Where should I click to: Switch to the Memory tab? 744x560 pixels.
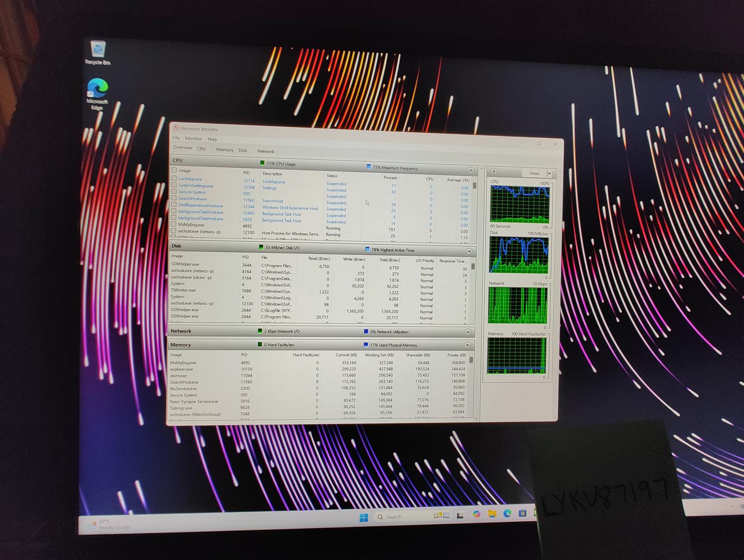coord(225,150)
